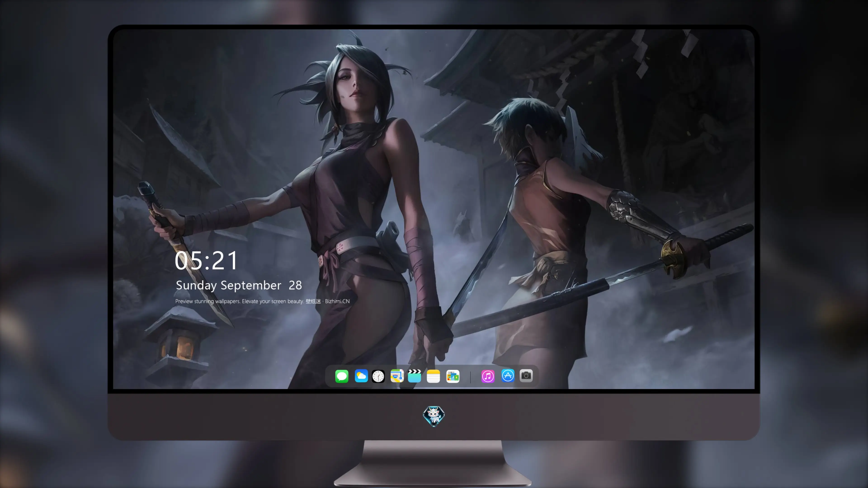Viewport: 868px width, 488px height.
Task: Open the Weather app in the dock
Action: click(361, 376)
